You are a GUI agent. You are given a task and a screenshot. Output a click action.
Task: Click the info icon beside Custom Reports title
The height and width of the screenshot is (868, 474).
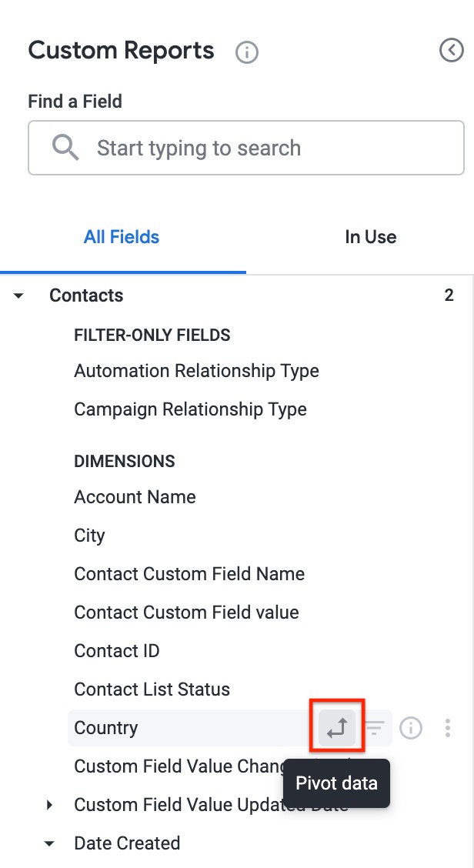246,52
